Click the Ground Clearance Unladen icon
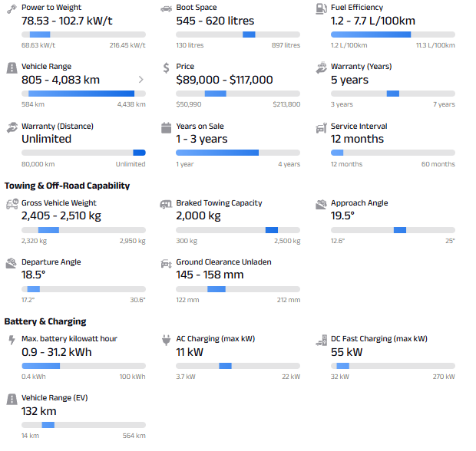 point(166,263)
